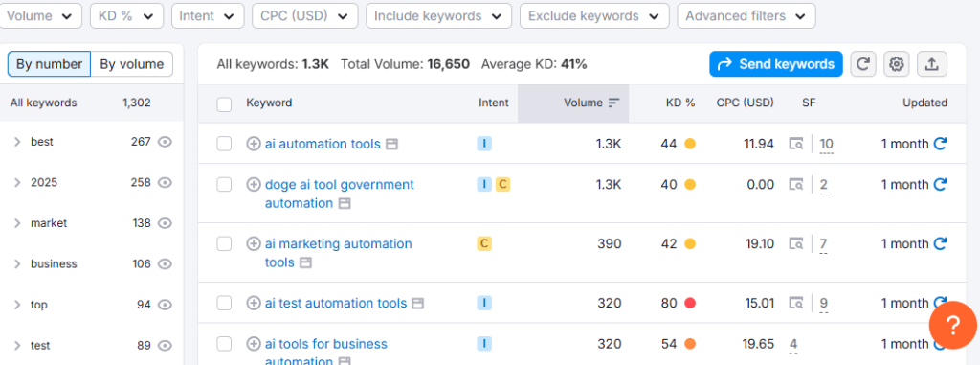Expand the 'best' keyword group
980x365 pixels.
click(x=17, y=142)
